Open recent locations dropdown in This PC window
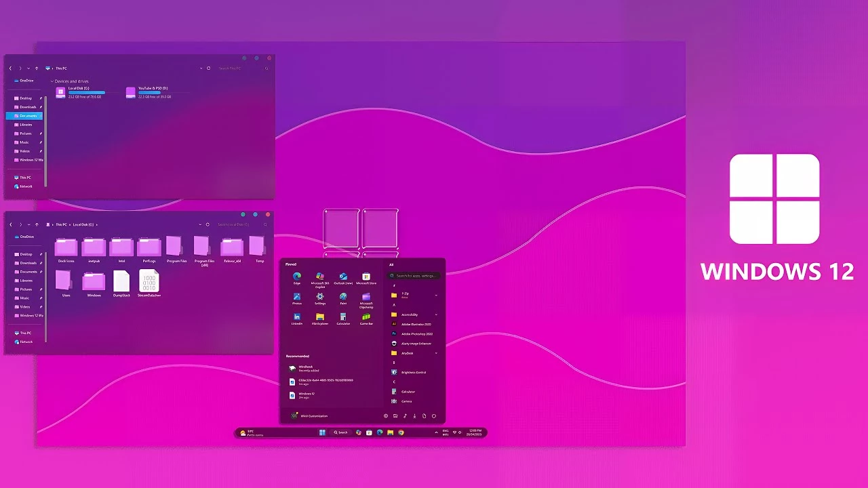868x488 pixels. pyautogui.click(x=28, y=68)
